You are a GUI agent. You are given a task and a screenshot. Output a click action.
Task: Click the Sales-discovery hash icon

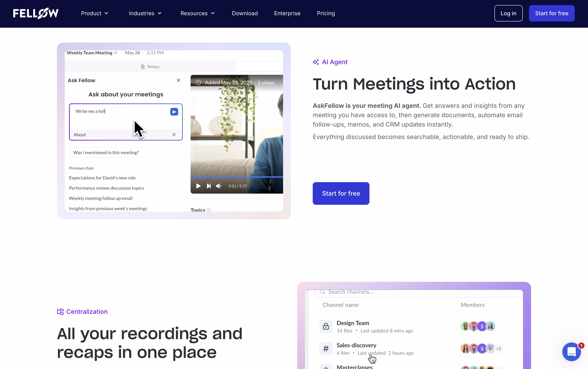326,349
